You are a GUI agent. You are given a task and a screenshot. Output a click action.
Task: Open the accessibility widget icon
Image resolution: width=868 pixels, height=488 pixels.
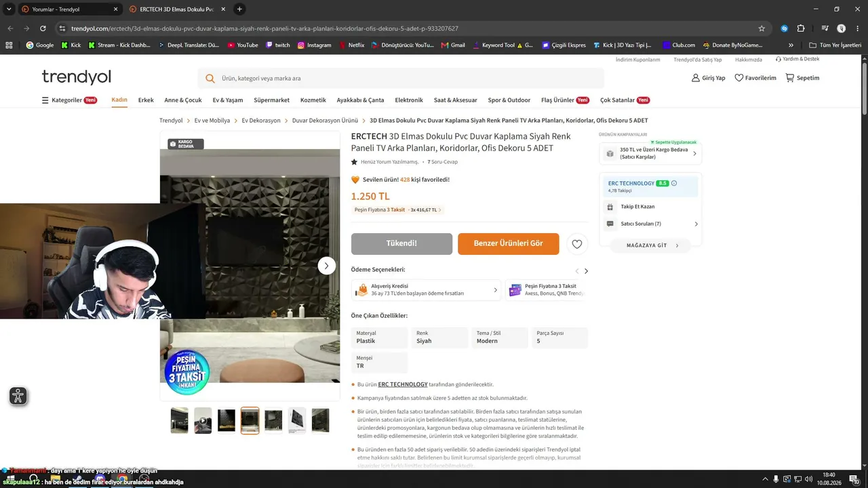(x=18, y=396)
